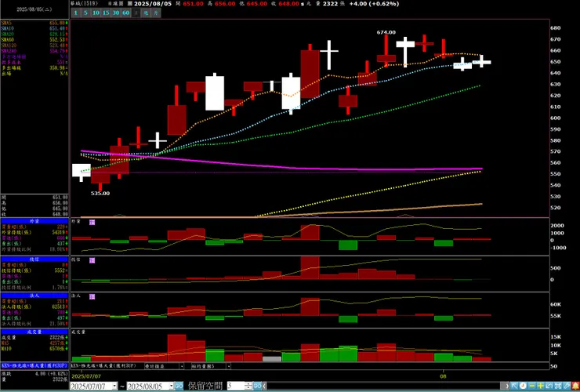The width and height of the screenshot is (580, 392).
Task: Click the 2025/08/05(二) date header
Action: click(34, 9)
